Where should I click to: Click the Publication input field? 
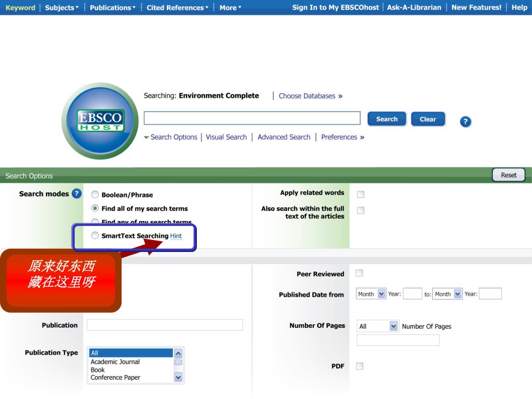pyautogui.click(x=165, y=325)
